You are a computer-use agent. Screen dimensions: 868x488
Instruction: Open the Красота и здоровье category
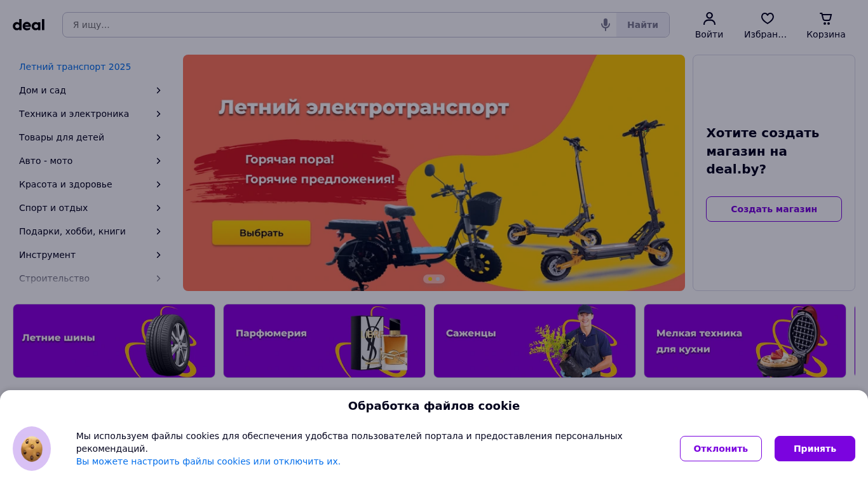pos(65,184)
